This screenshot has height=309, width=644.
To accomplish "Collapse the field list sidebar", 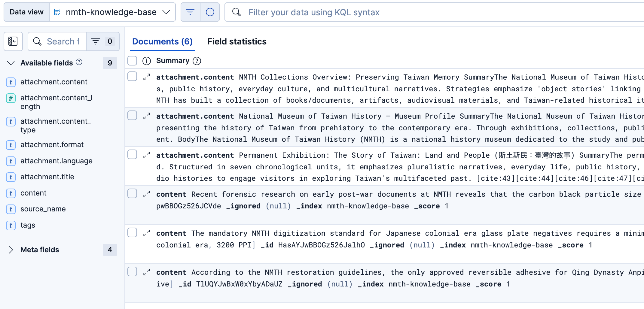I will pos(13,41).
